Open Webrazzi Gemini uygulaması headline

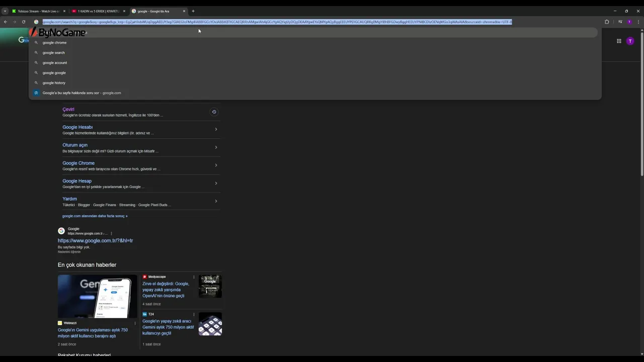point(93,333)
